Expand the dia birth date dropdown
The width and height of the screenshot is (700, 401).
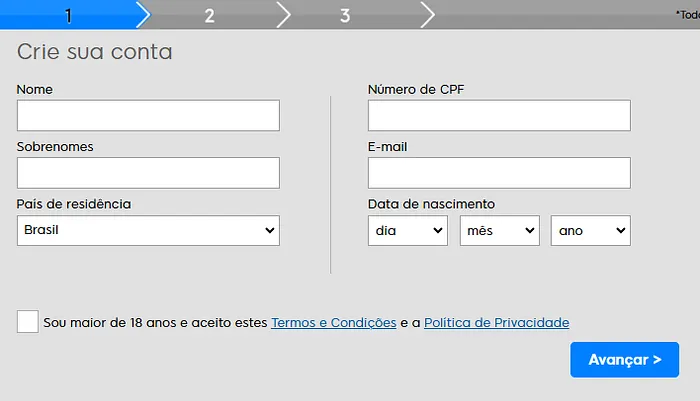(x=408, y=231)
